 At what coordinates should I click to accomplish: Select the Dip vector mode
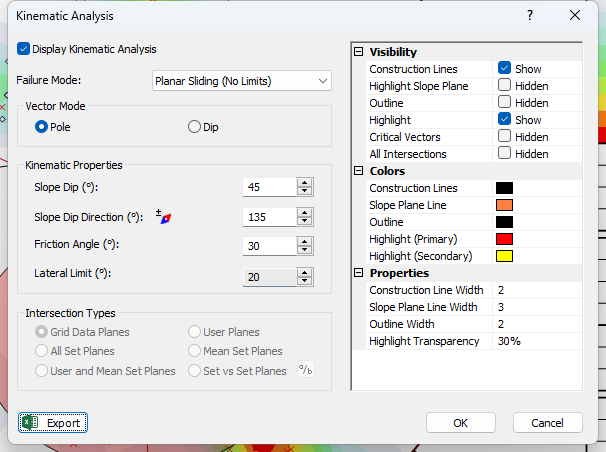click(x=194, y=127)
